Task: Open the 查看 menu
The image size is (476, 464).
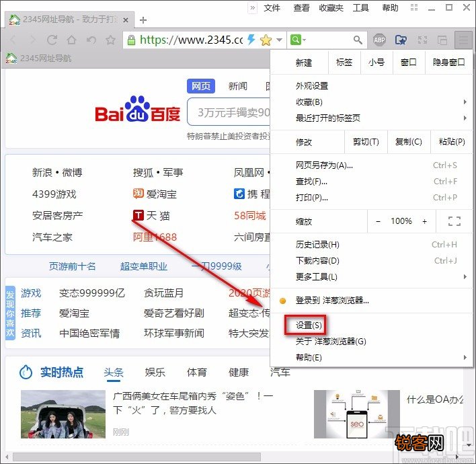Action: click(301, 7)
